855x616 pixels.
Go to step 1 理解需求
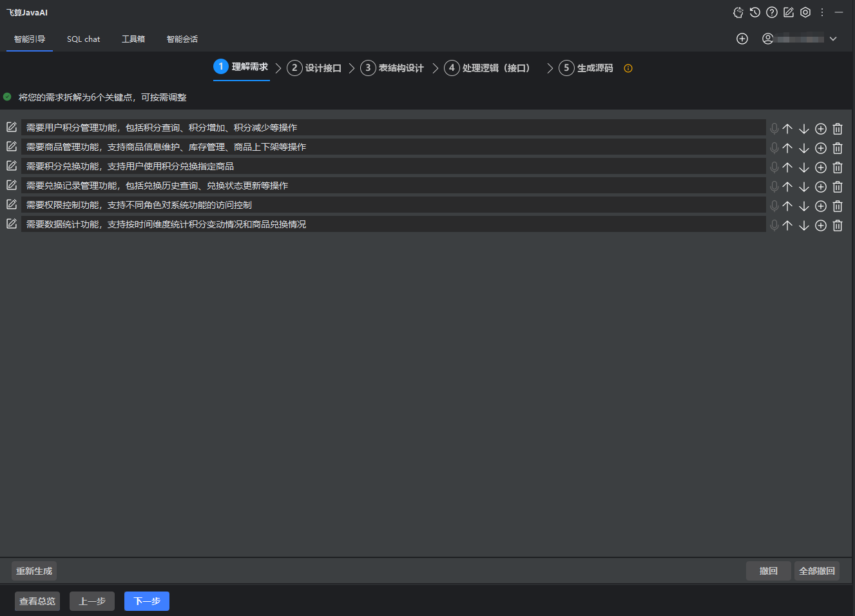tap(241, 67)
